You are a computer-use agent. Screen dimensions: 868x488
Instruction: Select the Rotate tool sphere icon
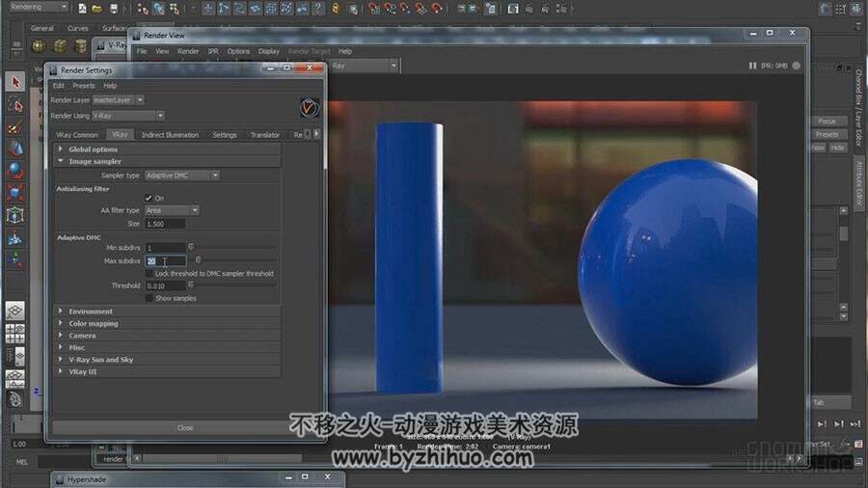15,171
